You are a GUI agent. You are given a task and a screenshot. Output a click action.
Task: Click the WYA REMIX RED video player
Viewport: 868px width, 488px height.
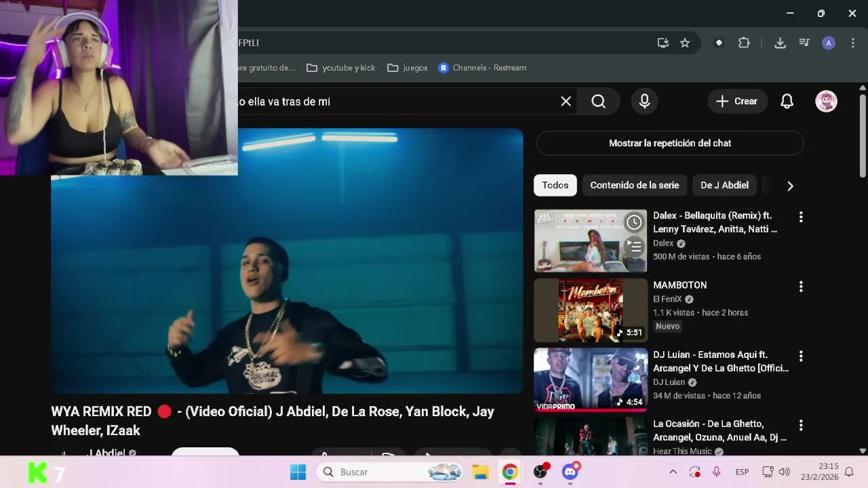[287, 261]
